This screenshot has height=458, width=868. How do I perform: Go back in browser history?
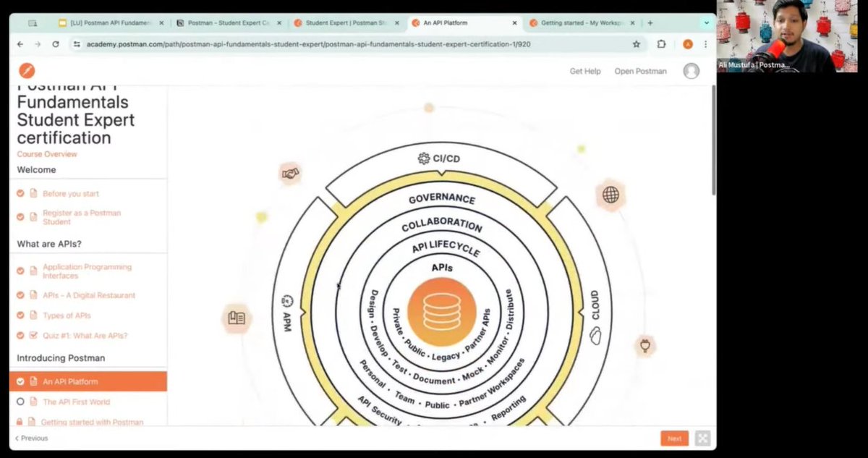20,44
